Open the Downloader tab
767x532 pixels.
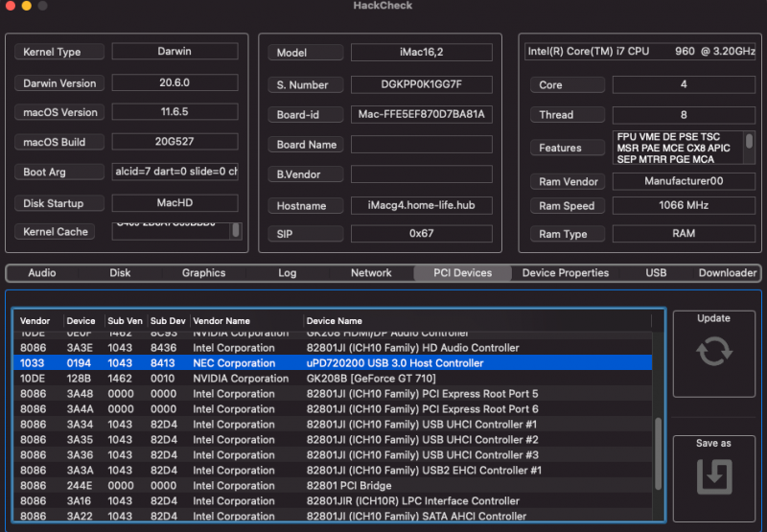(x=727, y=273)
